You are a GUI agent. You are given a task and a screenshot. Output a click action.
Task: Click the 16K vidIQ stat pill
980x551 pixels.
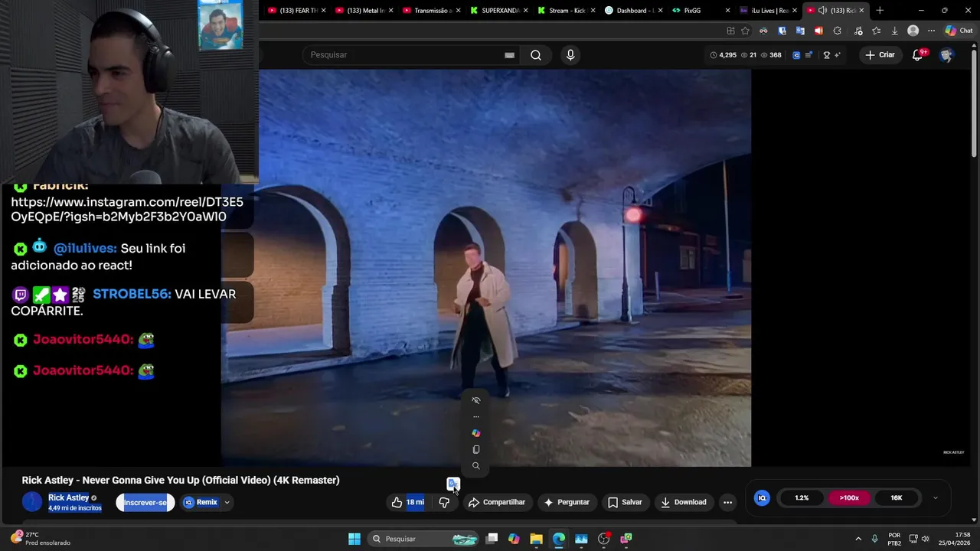coord(897,497)
